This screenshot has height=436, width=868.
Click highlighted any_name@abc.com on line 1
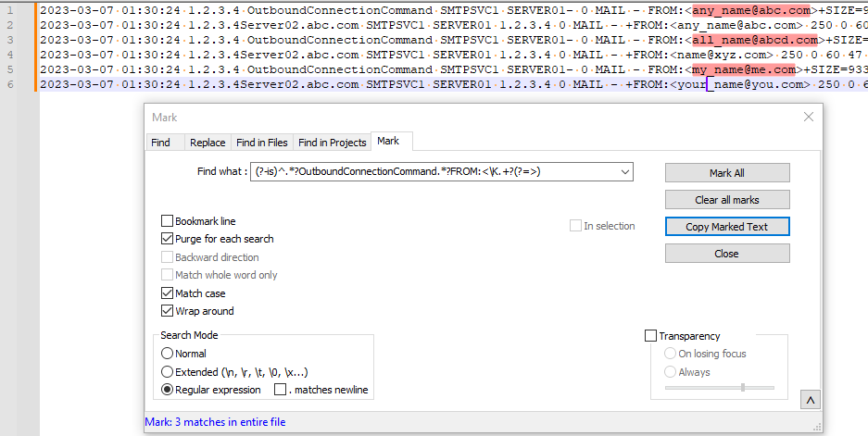(x=751, y=10)
